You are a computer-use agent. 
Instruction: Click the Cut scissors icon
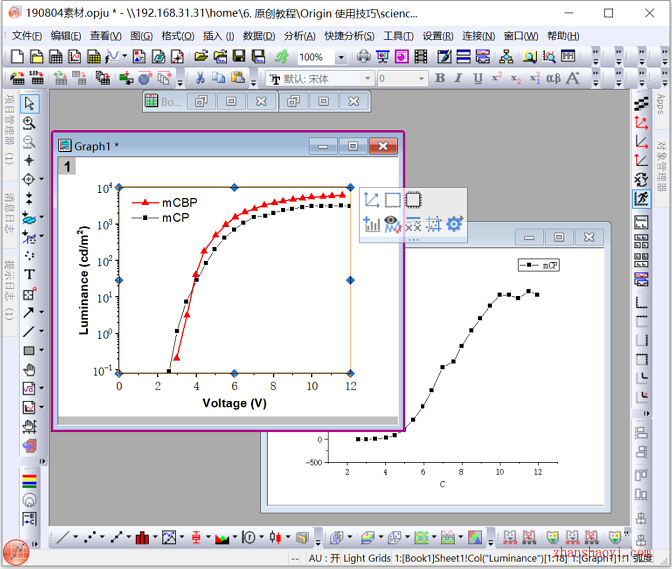(x=200, y=78)
